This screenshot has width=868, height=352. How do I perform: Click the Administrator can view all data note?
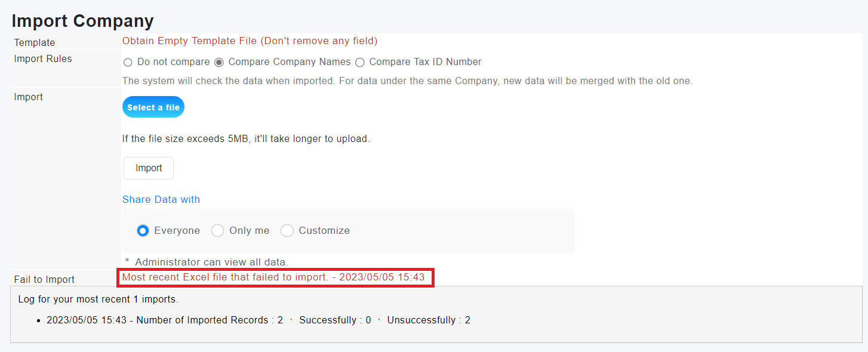pyautogui.click(x=207, y=261)
